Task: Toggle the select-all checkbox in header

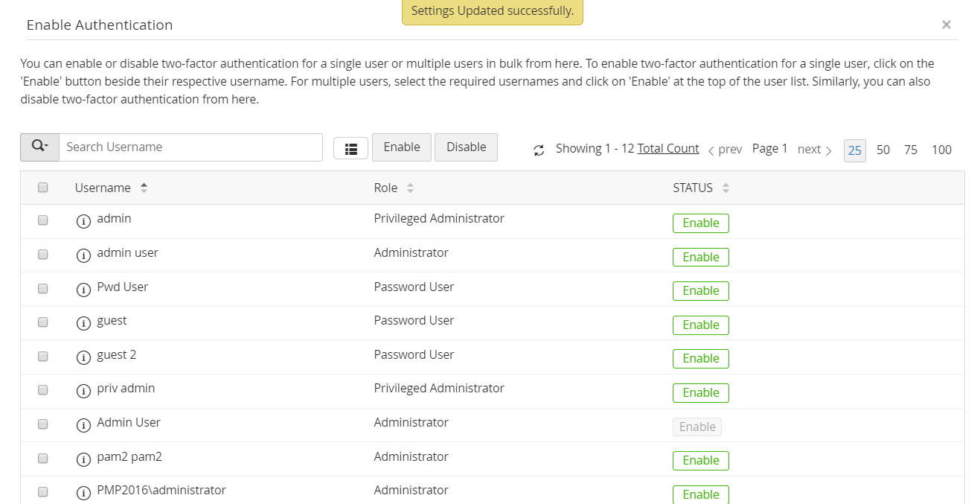Action: coord(43,188)
